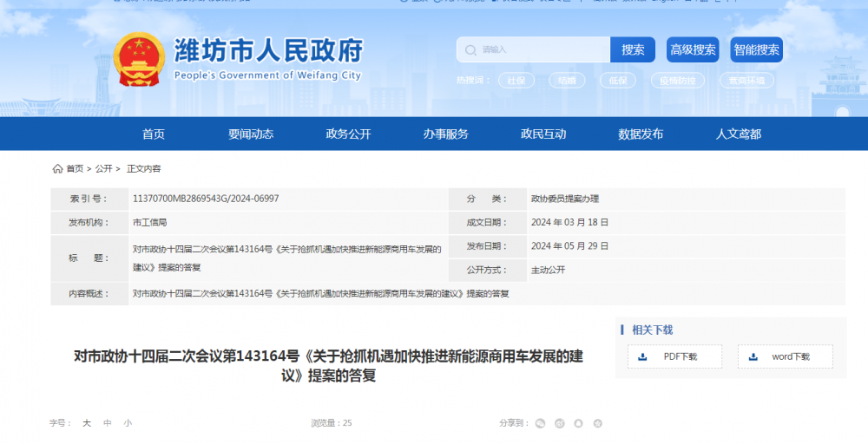
Task: Click the PDF下载 download icon
Action: coord(642,356)
